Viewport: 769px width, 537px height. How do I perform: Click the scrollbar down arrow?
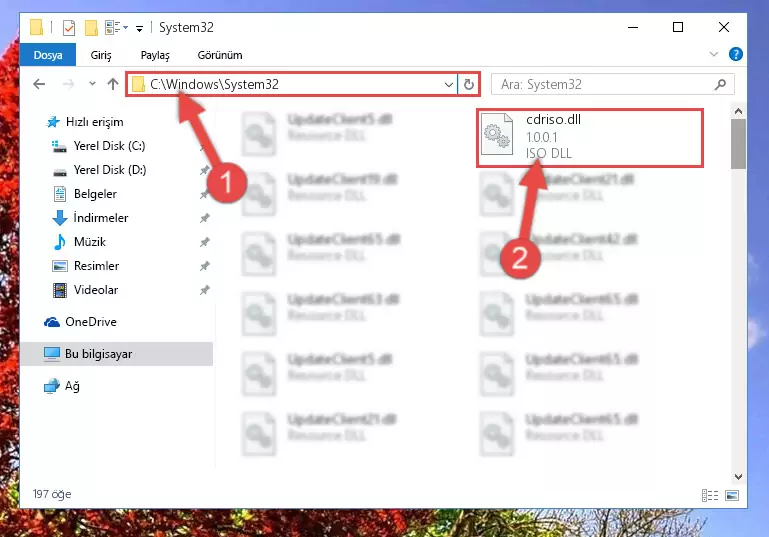coord(738,477)
